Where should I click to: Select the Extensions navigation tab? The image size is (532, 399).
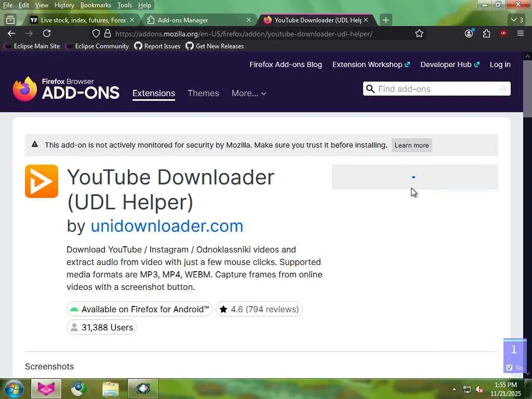[154, 94]
